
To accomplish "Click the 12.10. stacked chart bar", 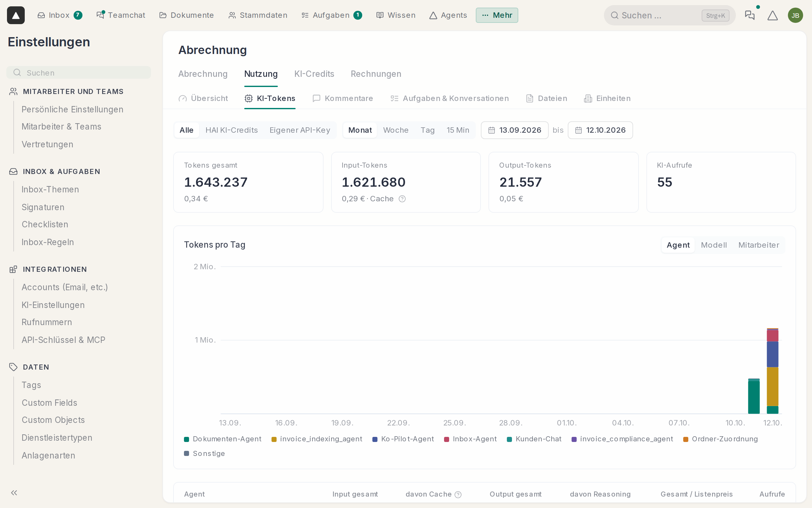I will [x=772, y=371].
